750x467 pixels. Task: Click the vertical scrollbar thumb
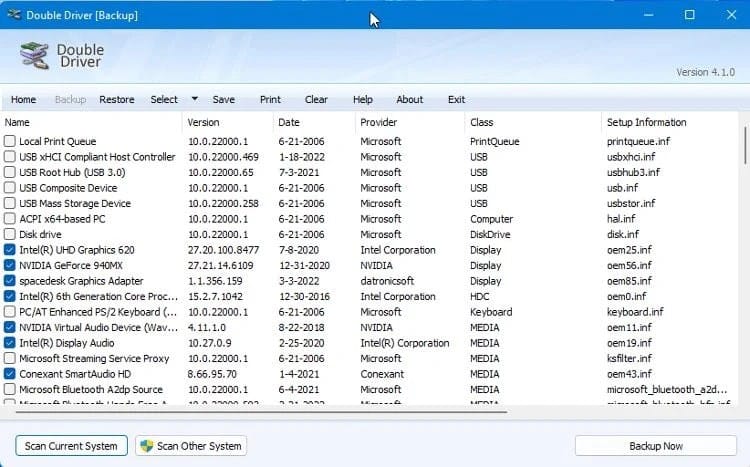[x=744, y=145]
